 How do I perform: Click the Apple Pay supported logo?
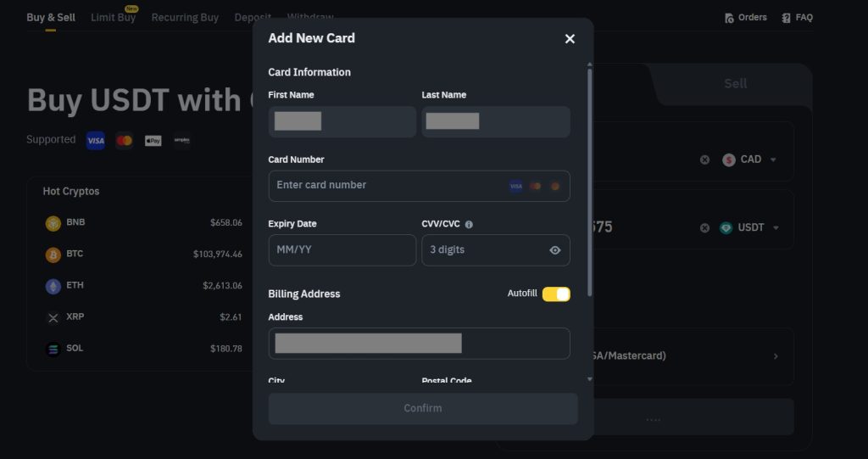tap(153, 141)
